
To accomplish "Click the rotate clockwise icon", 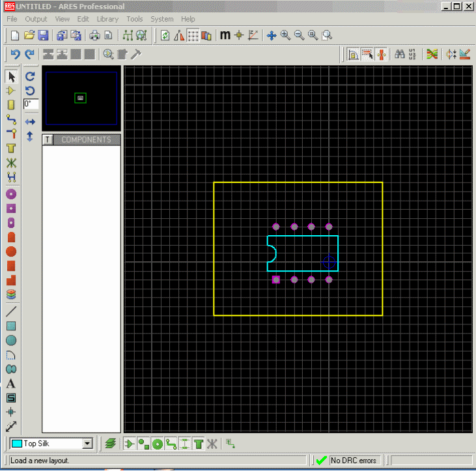I will (30, 76).
